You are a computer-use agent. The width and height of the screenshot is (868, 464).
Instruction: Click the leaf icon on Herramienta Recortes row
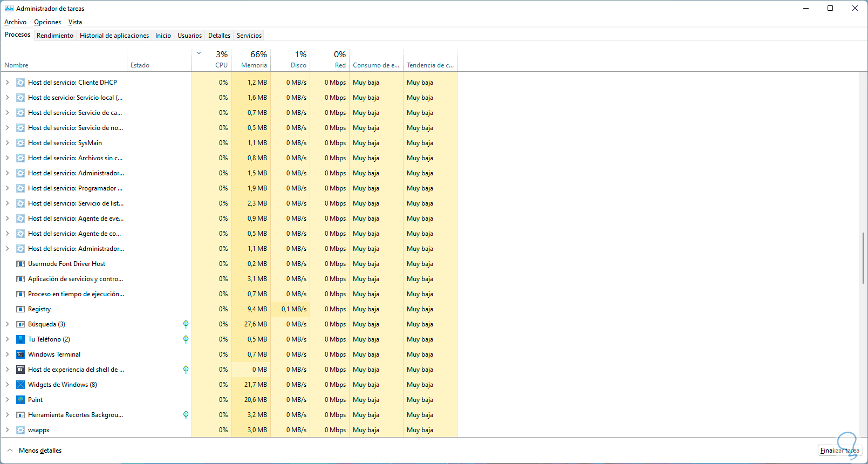(186, 415)
